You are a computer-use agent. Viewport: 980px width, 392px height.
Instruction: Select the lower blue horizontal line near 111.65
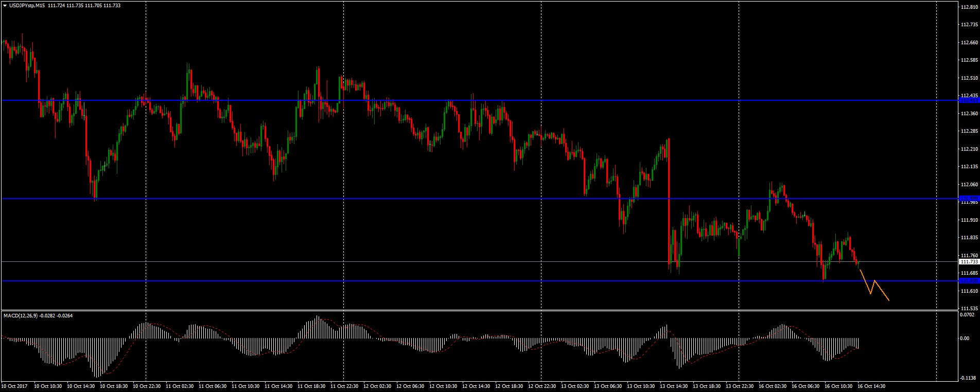[x=479, y=281]
